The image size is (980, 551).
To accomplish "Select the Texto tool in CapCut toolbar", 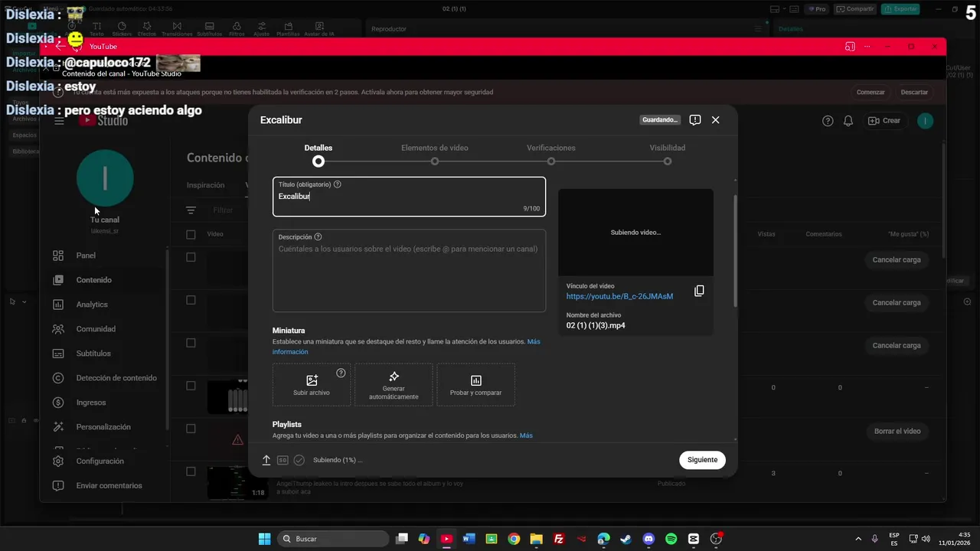I will pos(96,29).
